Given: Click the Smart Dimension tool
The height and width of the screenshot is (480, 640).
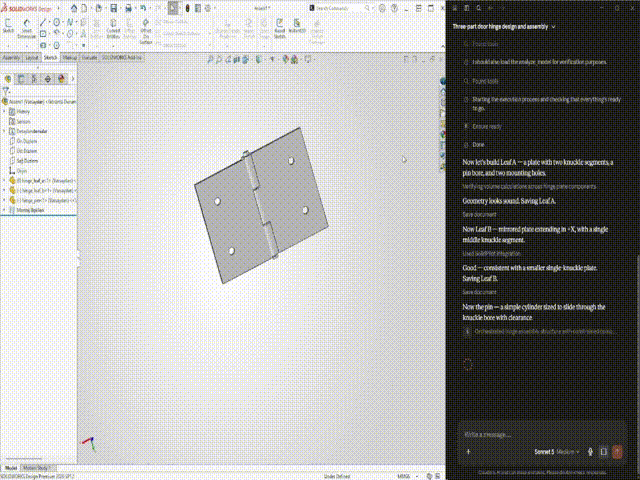Looking at the screenshot, I should tap(27, 28).
